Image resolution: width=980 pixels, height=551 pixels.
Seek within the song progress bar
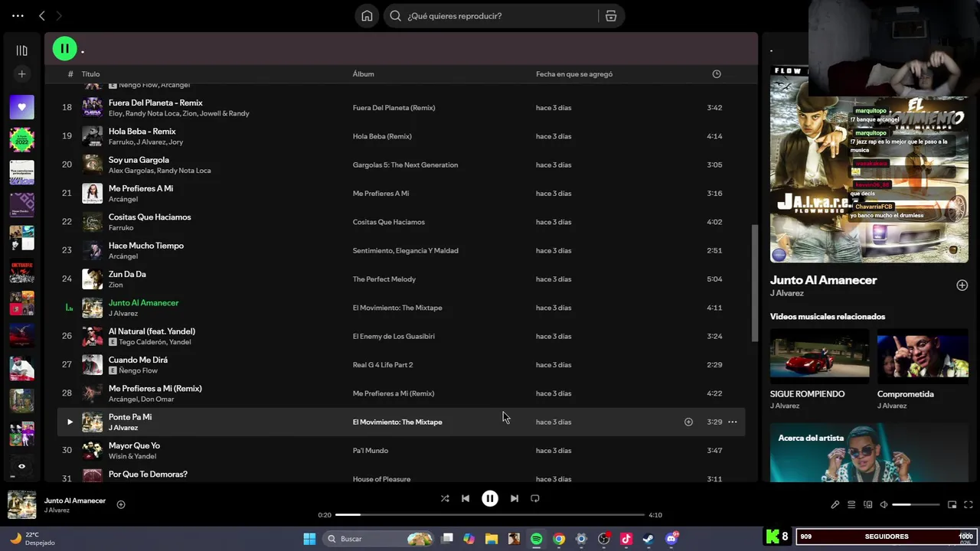pyautogui.click(x=490, y=515)
